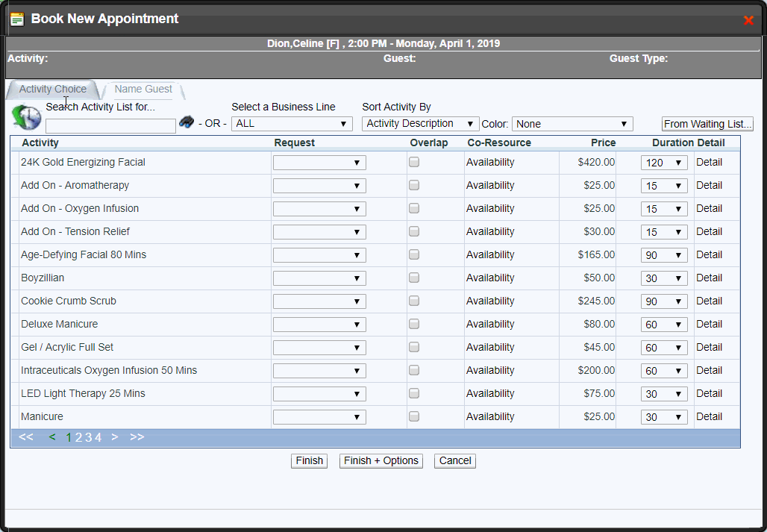Go to page 4 of activities
The width and height of the screenshot is (767, 532).
(x=98, y=438)
